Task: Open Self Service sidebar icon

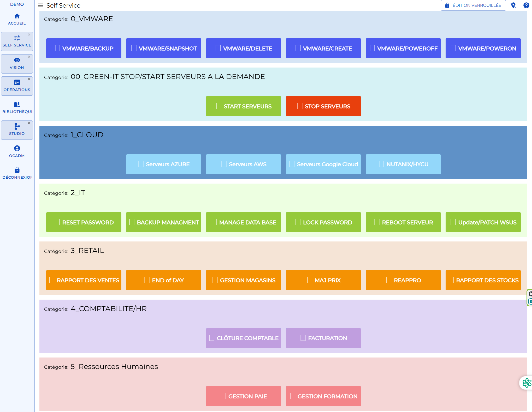Action: tap(17, 38)
